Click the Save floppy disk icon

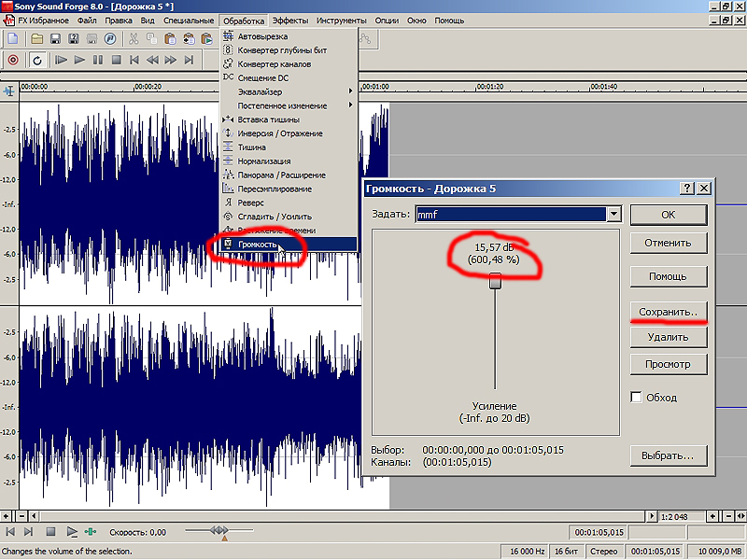[55, 38]
